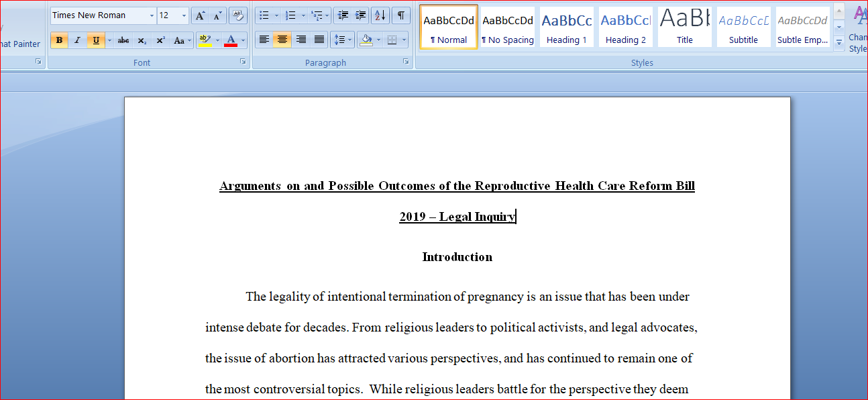The height and width of the screenshot is (400, 868).
Task: Click the title line '2019 – Legal Inquiry'
Action: [457, 217]
